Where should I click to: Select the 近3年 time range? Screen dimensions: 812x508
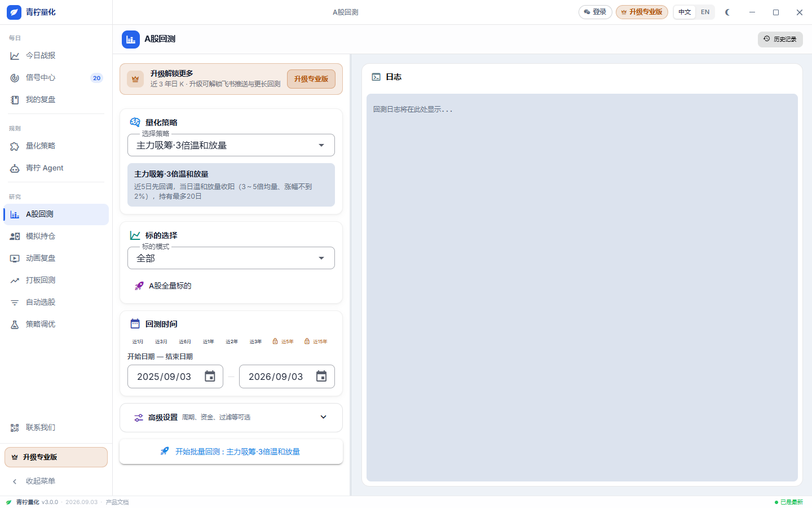(x=255, y=341)
